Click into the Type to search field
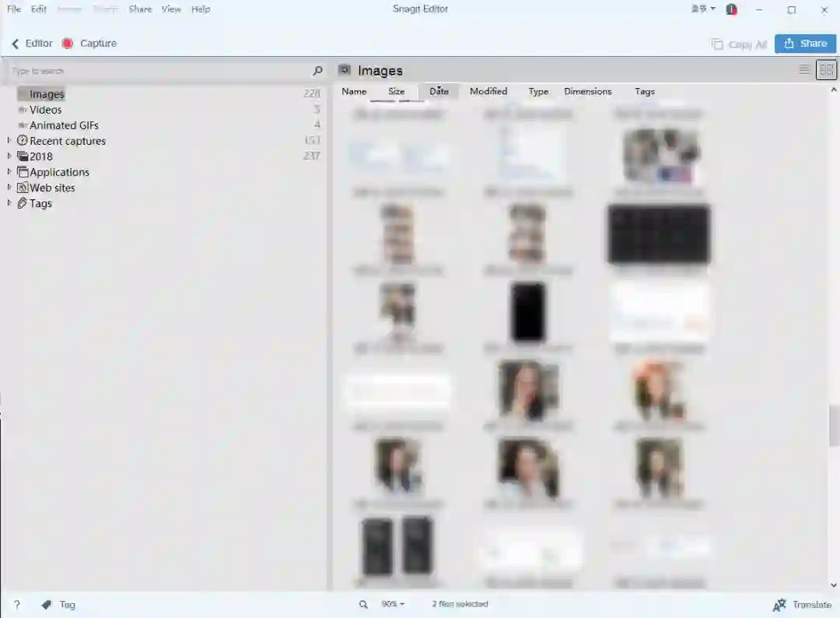 (159, 71)
